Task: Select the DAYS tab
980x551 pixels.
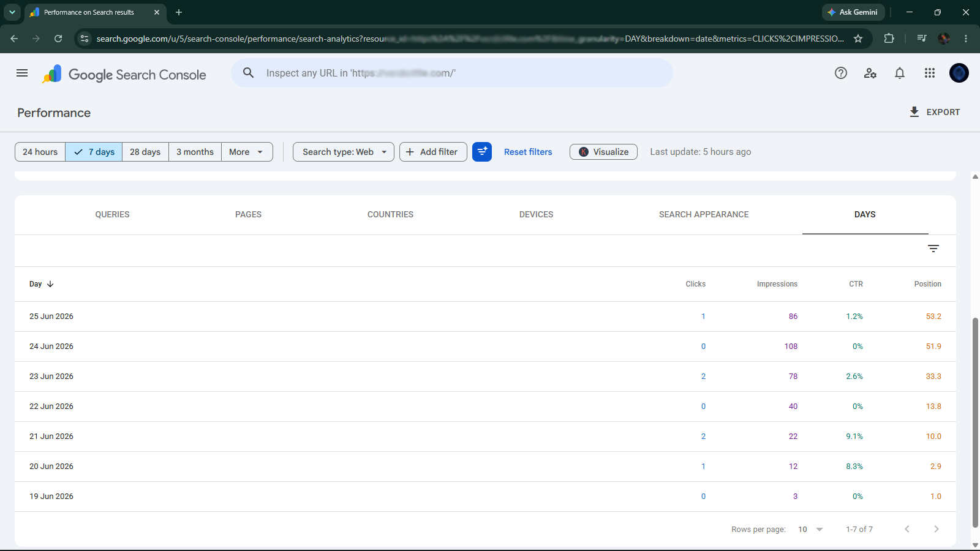Action: point(865,214)
